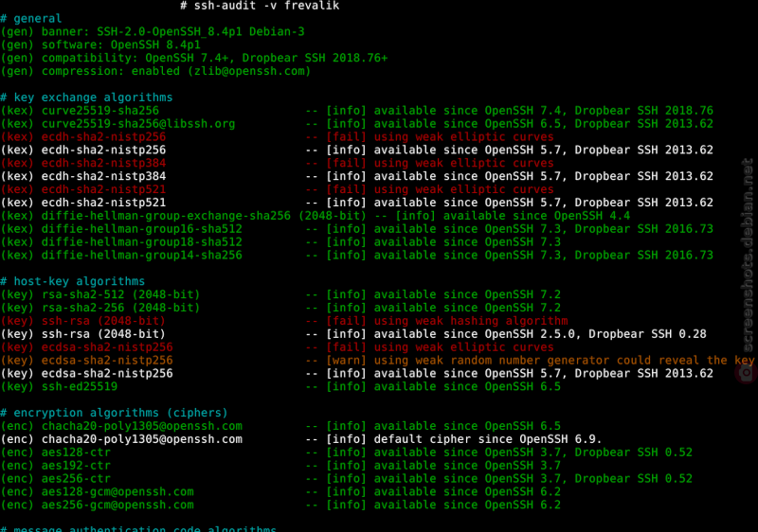Viewport: 758px width, 532px height.
Task: Select the 'software: OpenSSH 8.4p1' line
Action: pyautogui.click(x=121, y=44)
